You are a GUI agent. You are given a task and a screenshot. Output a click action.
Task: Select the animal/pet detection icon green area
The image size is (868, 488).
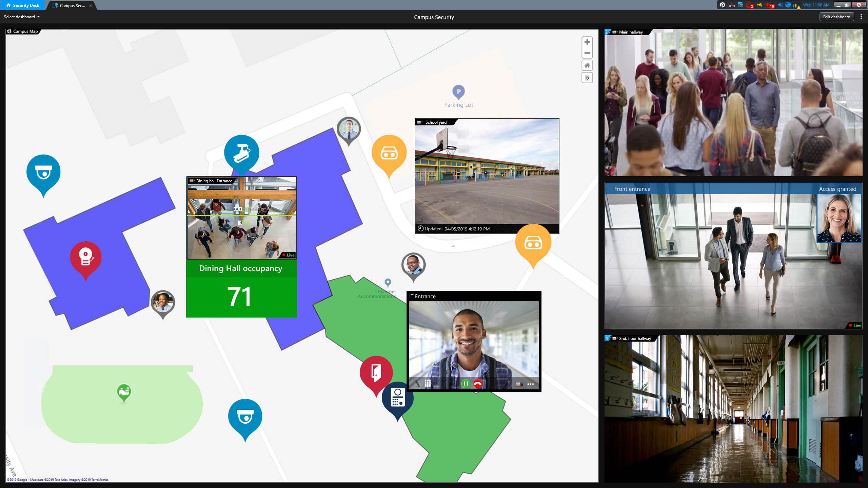click(x=123, y=390)
